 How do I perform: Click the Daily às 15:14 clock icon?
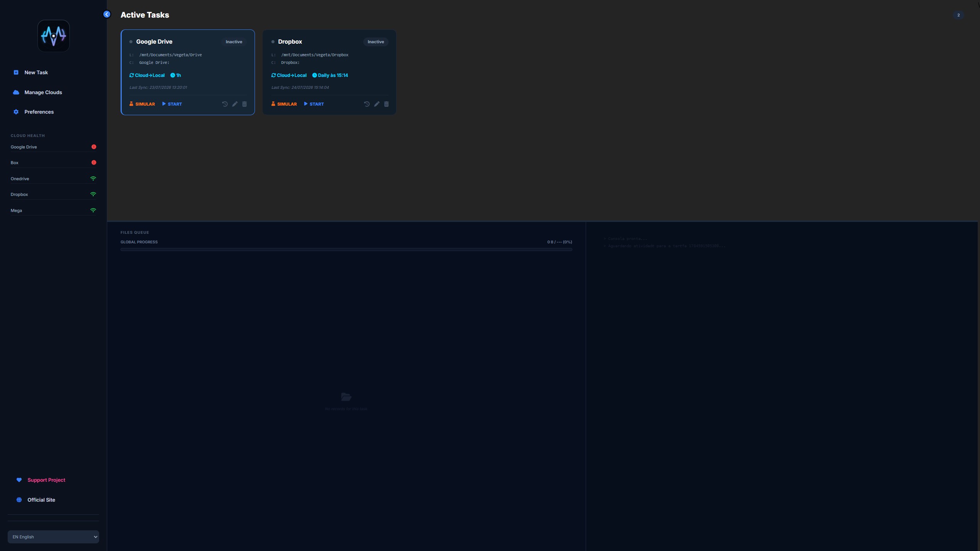315,75
